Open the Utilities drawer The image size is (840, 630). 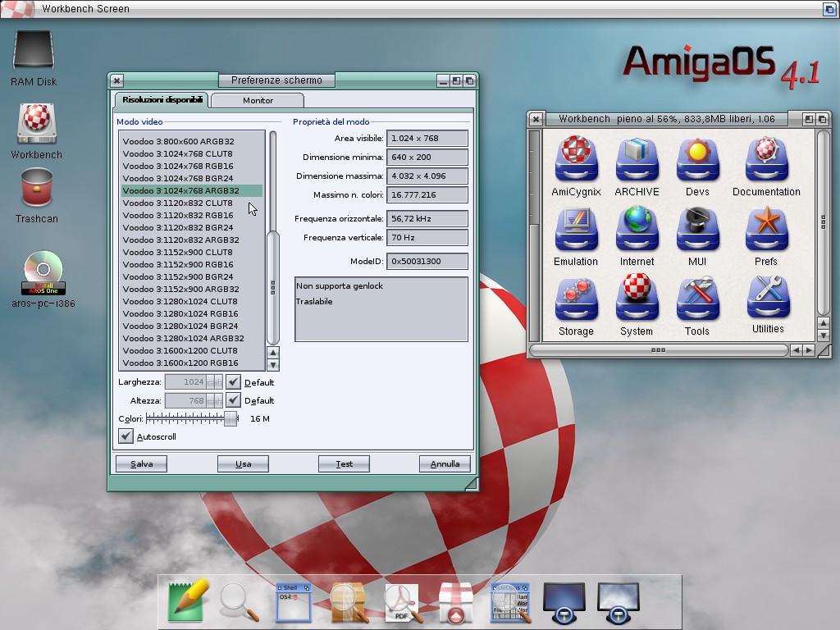click(x=768, y=299)
